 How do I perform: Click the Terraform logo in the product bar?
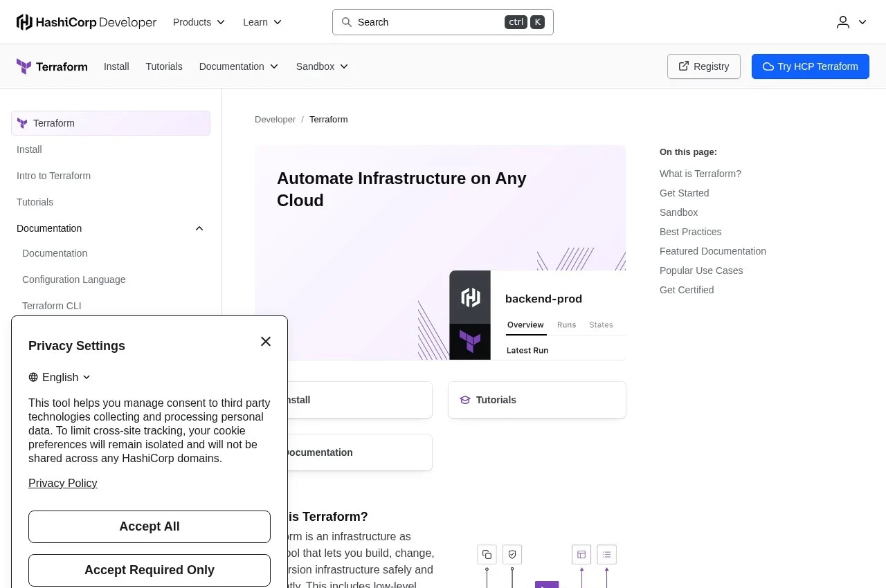click(52, 66)
